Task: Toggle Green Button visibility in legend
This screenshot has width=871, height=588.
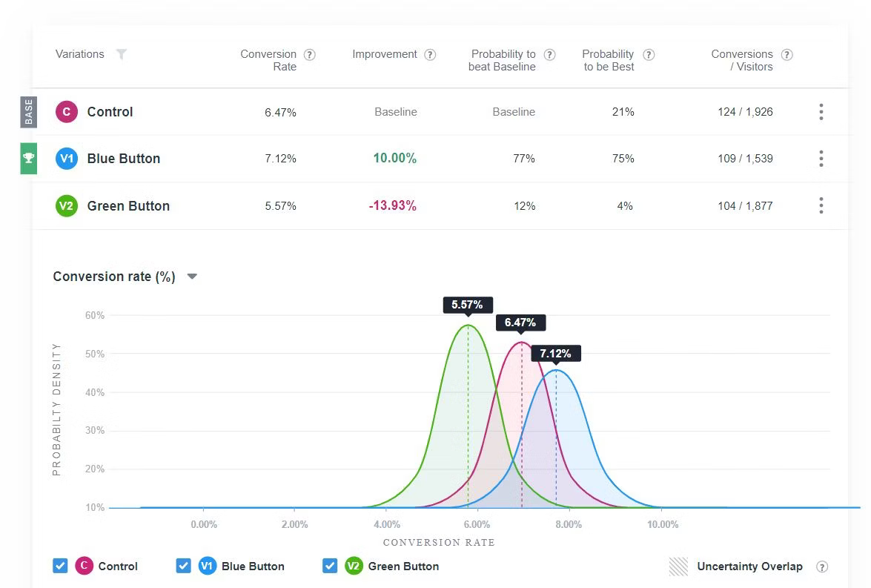Action: click(330, 566)
